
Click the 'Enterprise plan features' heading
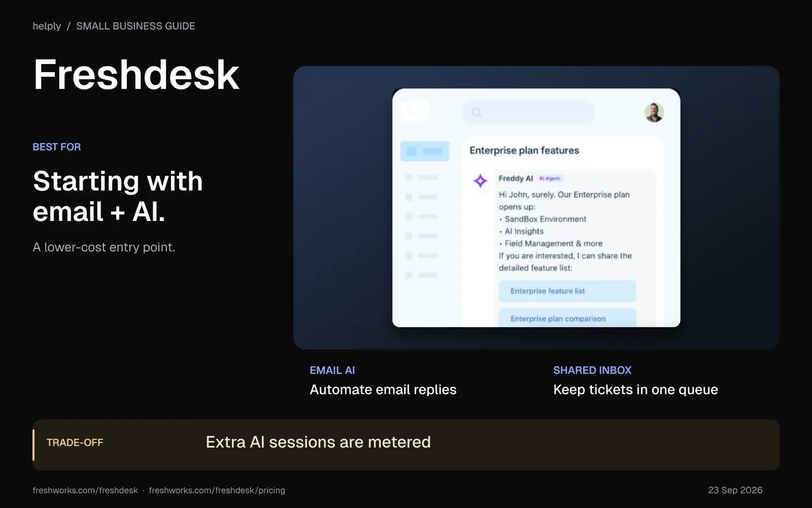(524, 150)
